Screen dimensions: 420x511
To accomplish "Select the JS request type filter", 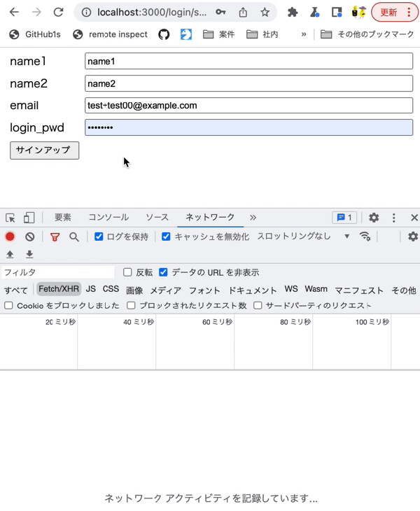I will (x=91, y=289).
